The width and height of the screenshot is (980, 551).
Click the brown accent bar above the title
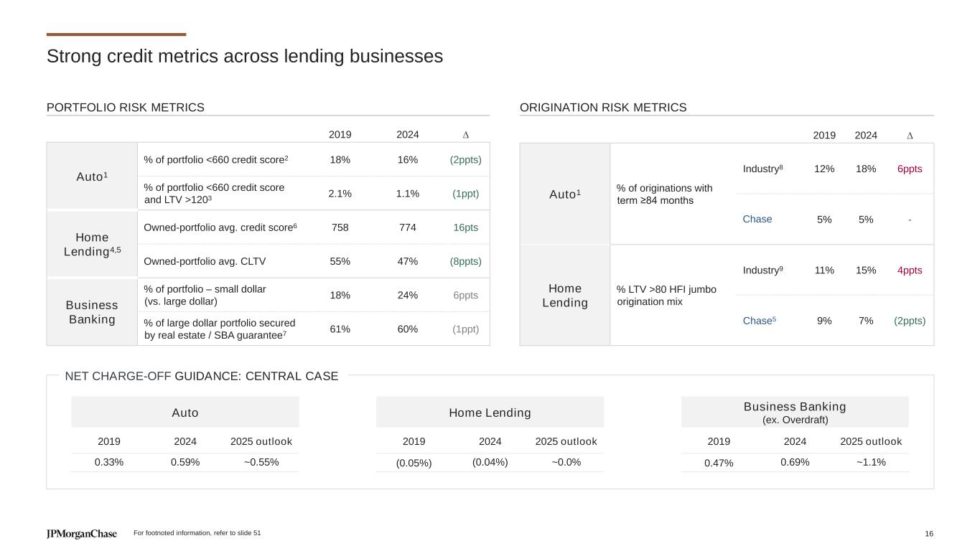(116, 34)
